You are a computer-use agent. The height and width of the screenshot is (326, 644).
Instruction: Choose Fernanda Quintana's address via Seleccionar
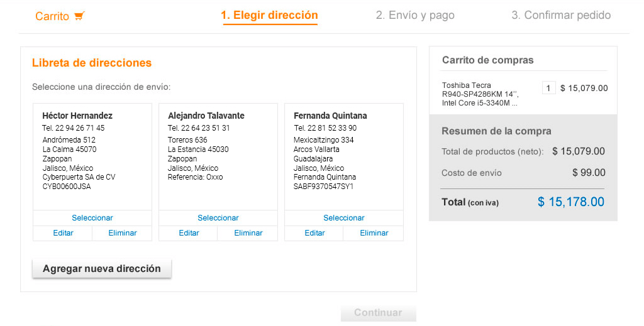click(344, 218)
